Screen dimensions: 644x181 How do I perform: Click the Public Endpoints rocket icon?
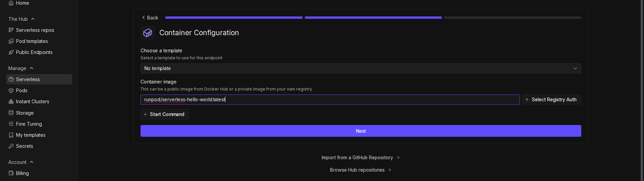click(x=11, y=52)
